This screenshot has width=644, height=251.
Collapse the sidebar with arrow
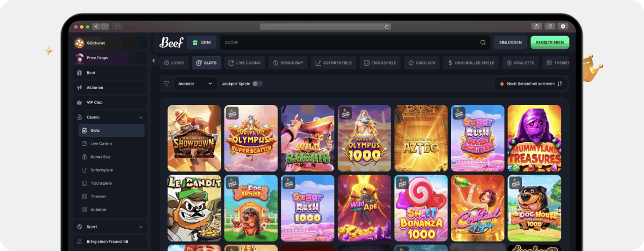[153, 61]
